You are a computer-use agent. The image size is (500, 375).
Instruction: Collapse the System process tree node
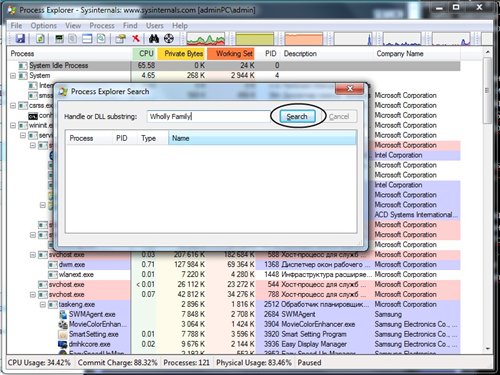coord(13,76)
